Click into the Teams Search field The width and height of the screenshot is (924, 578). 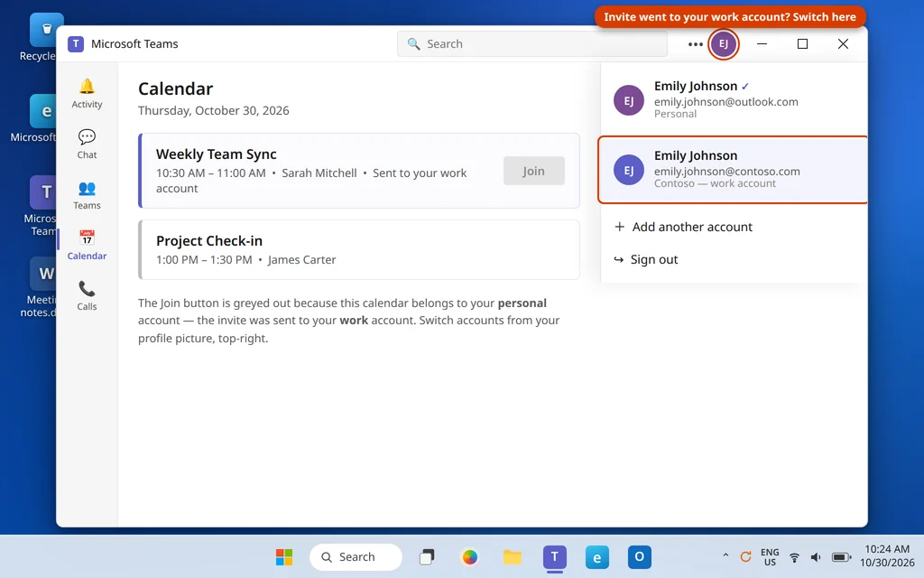tap(532, 43)
